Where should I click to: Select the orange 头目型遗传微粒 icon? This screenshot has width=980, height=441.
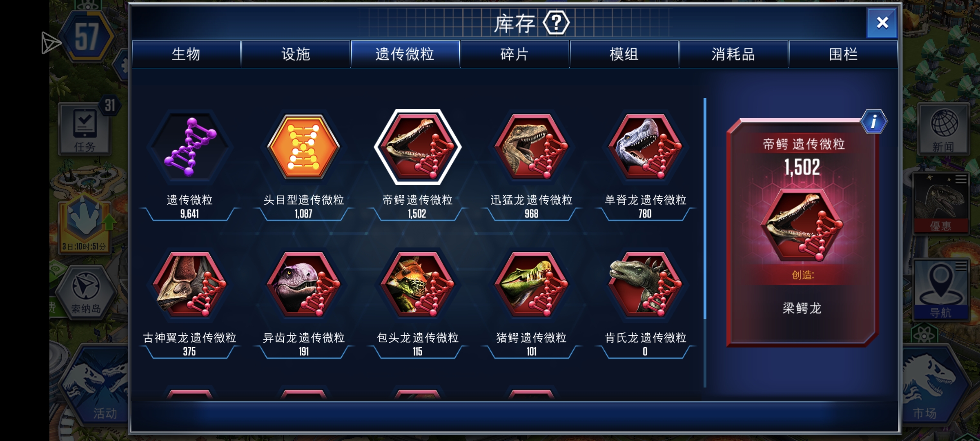[303, 147]
